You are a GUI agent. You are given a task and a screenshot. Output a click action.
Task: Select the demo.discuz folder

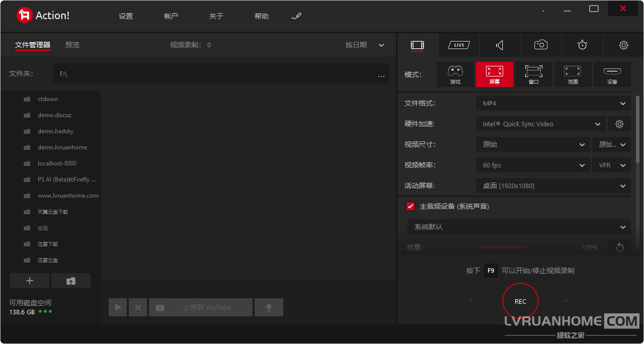[54, 115]
